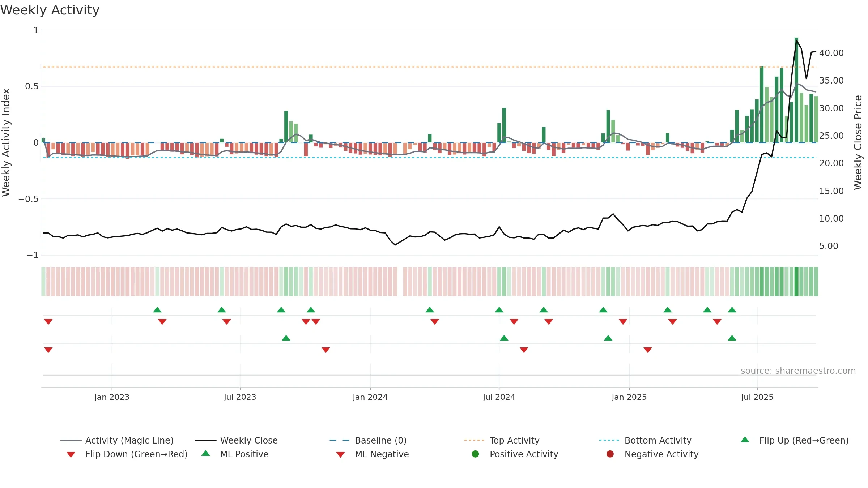Click the first green flip-up marker after Jan 2023
The height and width of the screenshot is (488, 868).
pos(157,310)
